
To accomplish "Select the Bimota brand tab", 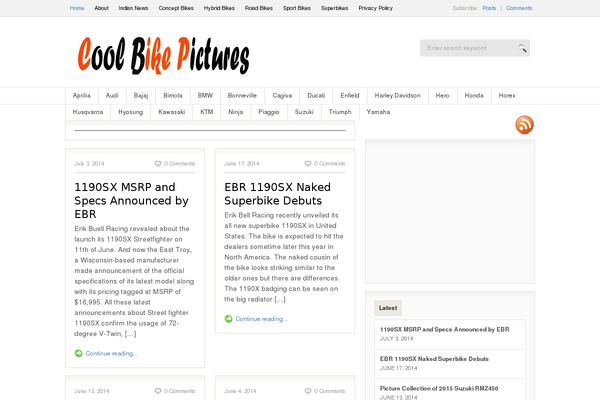I will (173, 95).
